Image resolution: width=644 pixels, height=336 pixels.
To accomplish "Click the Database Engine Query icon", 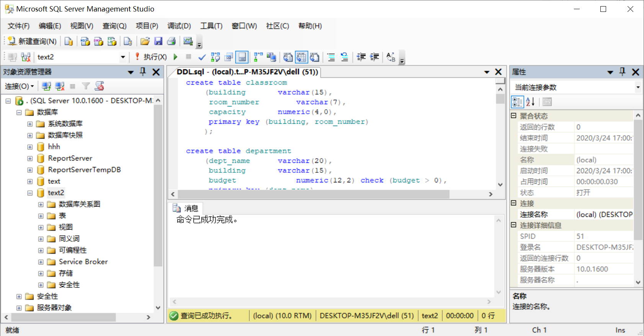I will pos(69,41).
